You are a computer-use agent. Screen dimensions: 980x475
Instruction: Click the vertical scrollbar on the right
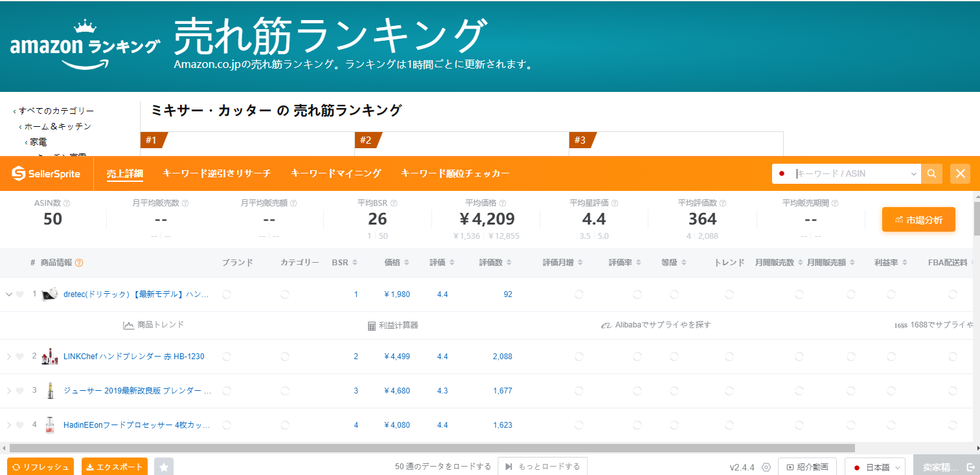(x=977, y=218)
